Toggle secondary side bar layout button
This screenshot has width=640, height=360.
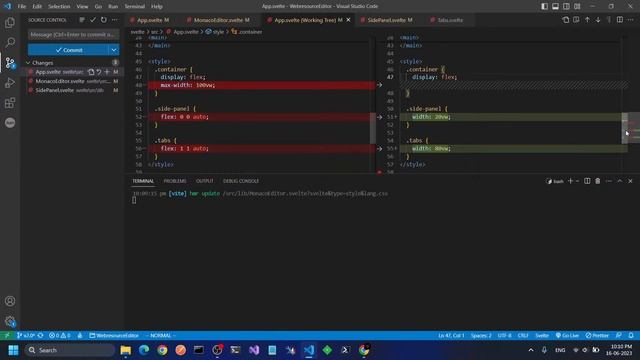[x=566, y=7]
